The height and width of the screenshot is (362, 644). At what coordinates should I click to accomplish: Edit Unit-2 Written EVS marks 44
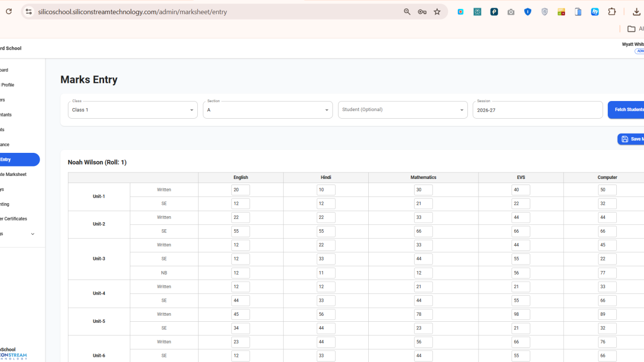[x=521, y=218]
